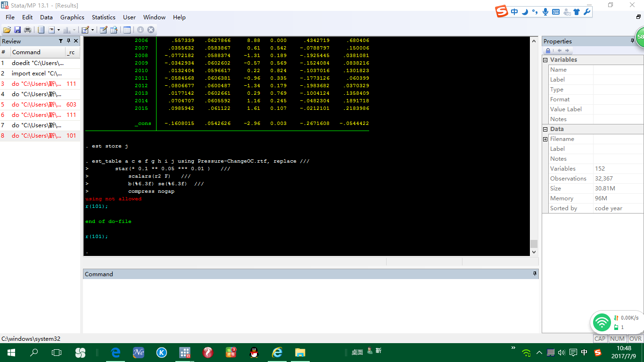Click the Review panel filter funnel icon
The image size is (644, 362).
pyautogui.click(x=60, y=41)
